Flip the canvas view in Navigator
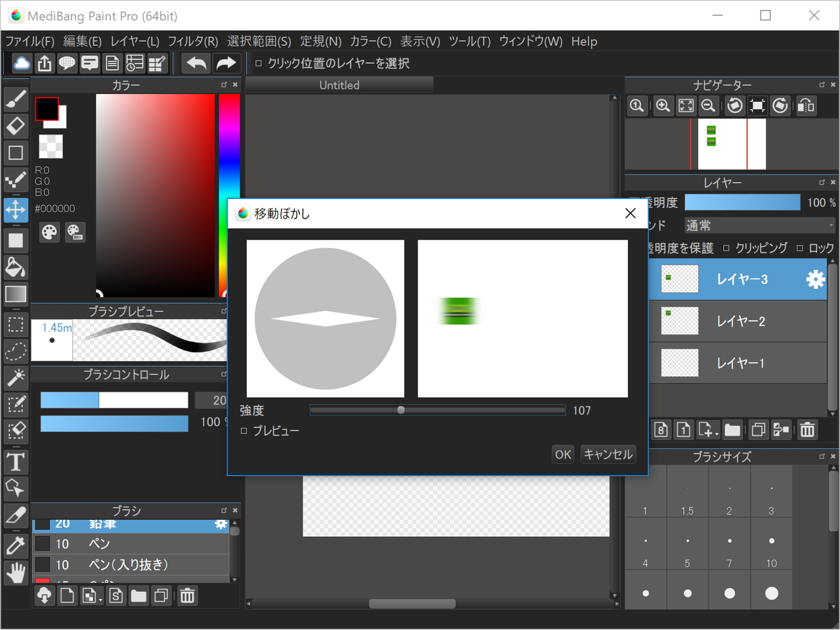 click(x=806, y=106)
